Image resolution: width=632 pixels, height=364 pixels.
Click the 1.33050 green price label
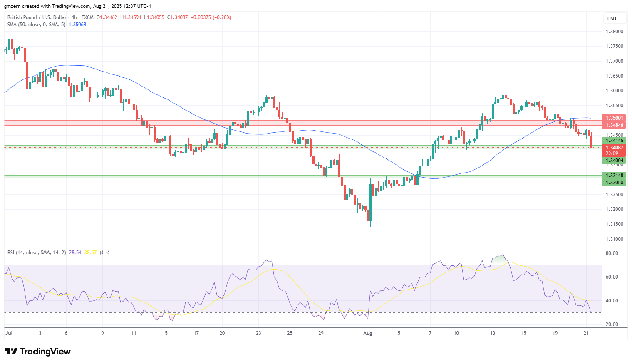(615, 183)
